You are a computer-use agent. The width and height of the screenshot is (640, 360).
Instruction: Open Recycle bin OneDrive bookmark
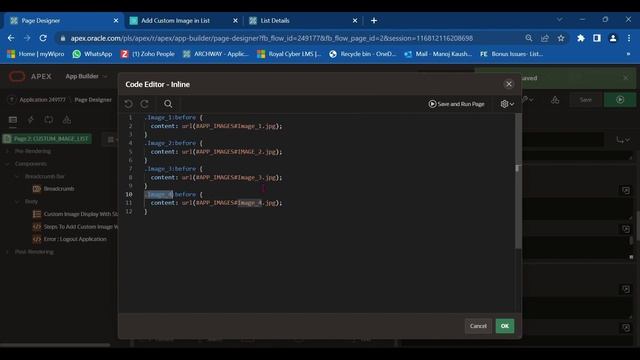pyautogui.click(x=362, y=54)
